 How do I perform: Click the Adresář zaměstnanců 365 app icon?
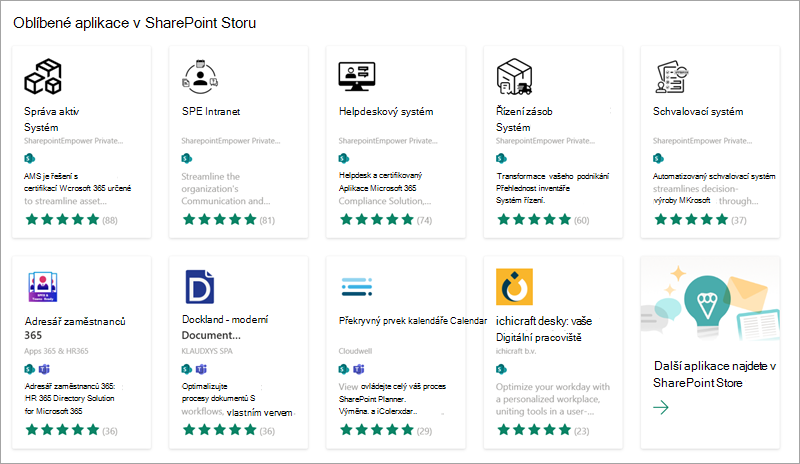(43, 286)
